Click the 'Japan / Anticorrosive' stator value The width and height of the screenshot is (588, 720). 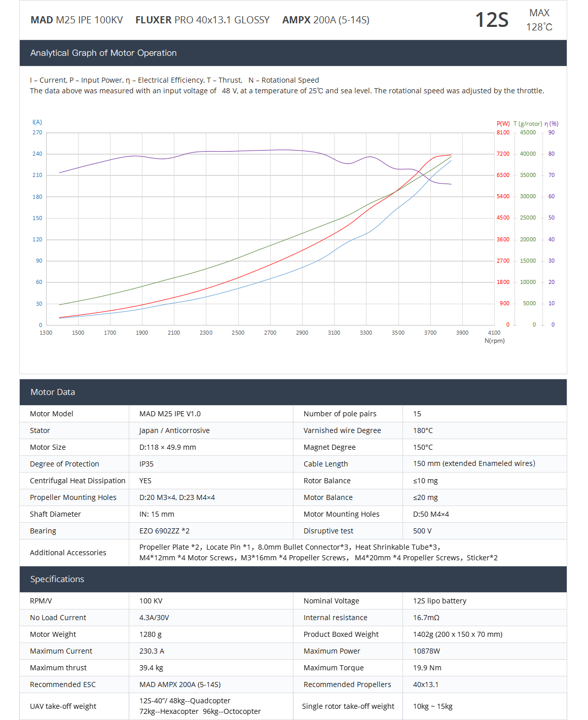[174, 430]
